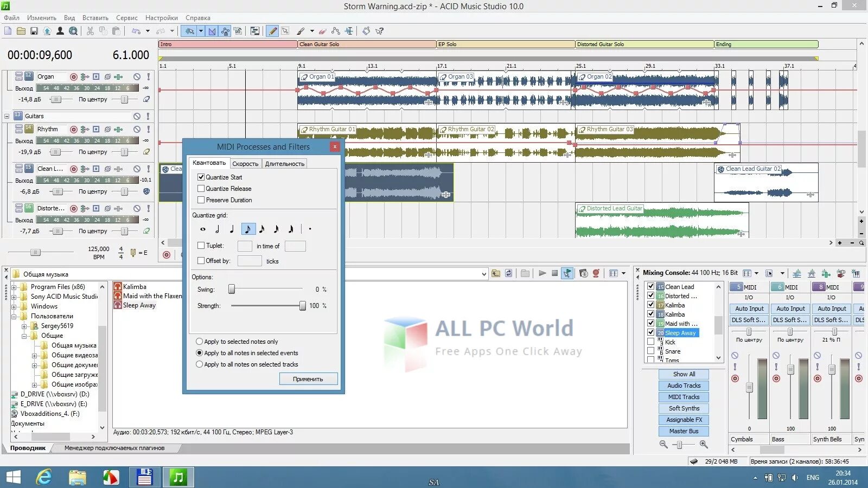Image resolution: width=868 pixels, height=488 pixels.
Task: Open the Вставить menu
Action: [x=95, y=18]
